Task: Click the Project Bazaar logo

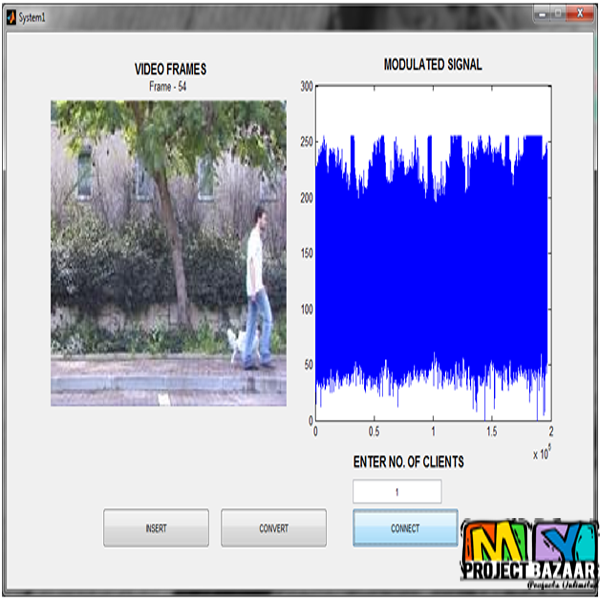Action: tap(529, 557)
